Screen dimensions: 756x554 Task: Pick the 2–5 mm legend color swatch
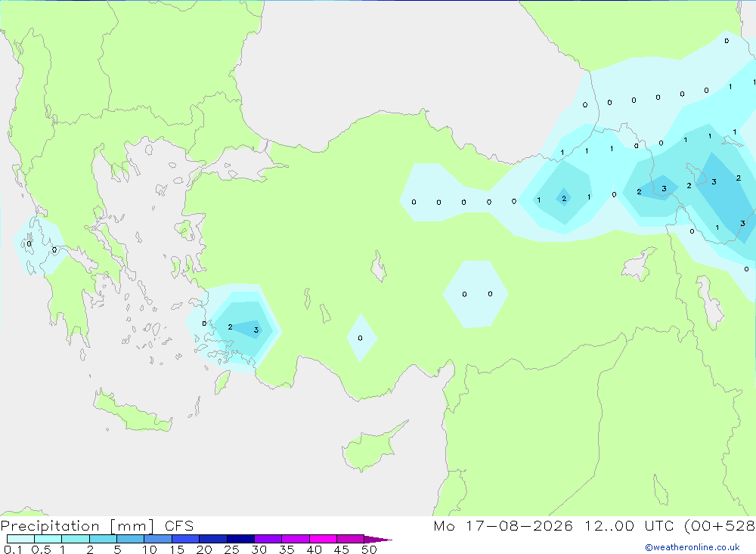coord(103,539)
